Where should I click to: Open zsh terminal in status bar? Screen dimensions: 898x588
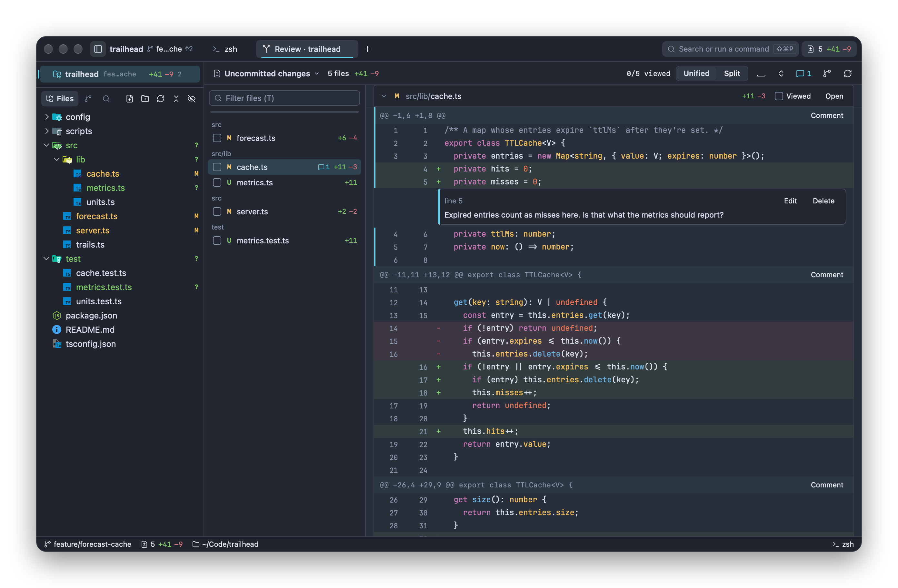(843, 544)
